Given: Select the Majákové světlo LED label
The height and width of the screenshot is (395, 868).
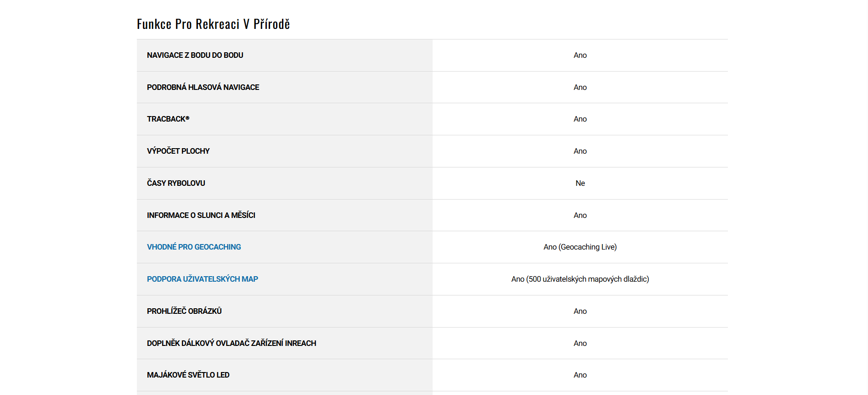Looking at the screenshot, I should click(188, 375).
